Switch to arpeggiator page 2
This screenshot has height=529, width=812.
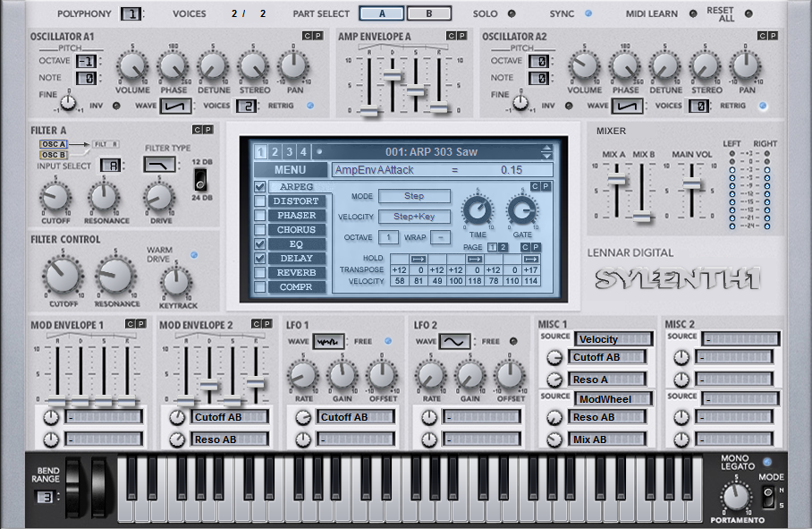[503, 247]
